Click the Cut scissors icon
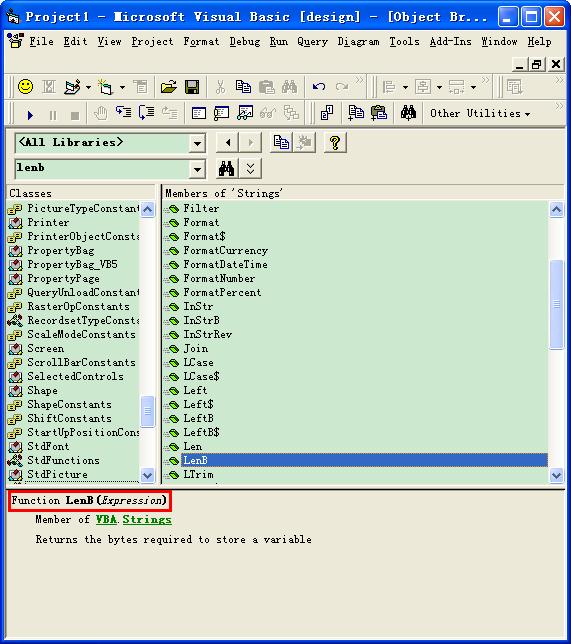 (x=220, y=87)
